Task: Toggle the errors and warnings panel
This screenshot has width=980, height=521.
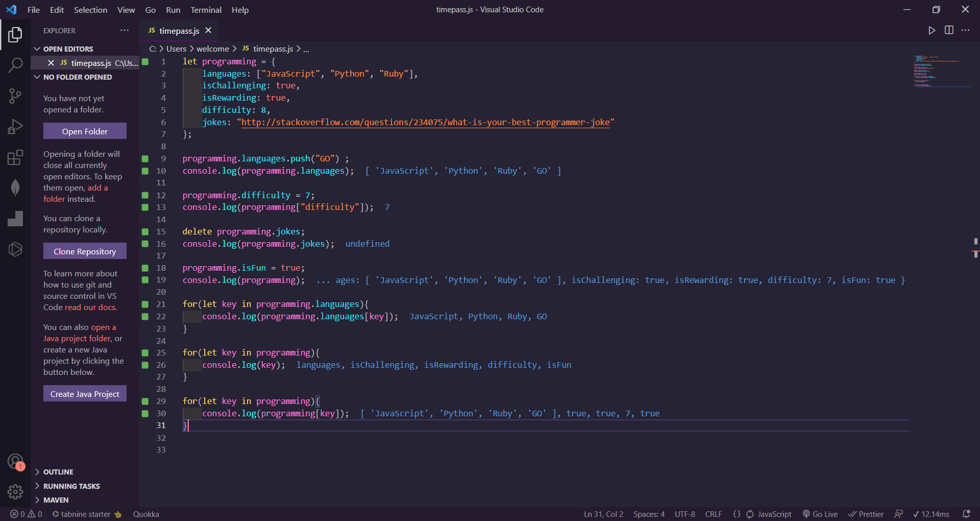Action: pyautogui.click(x=24, y=514)
